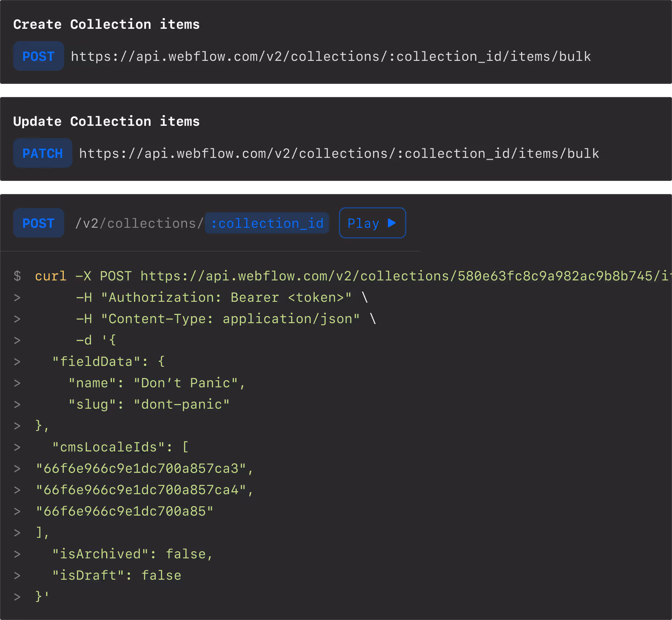Click the curl request URL with collection ID
The width and height of the screenshot is (672, 620).
pos(406,276)
